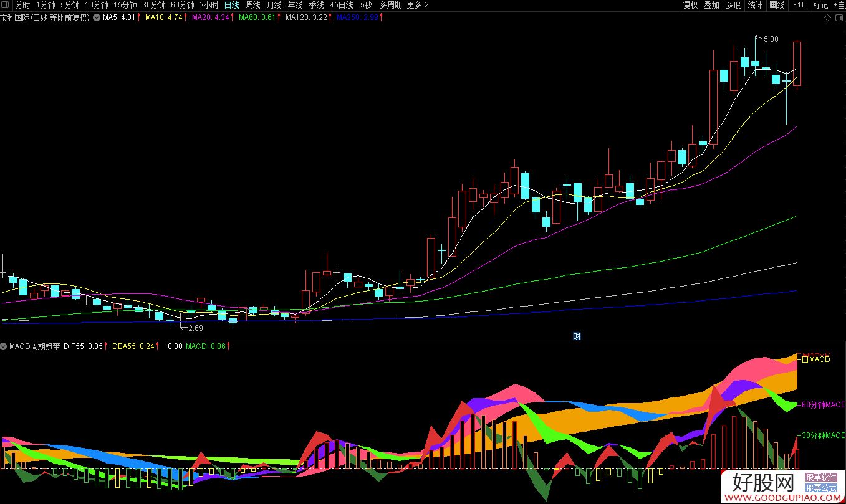Switch to the 季线 quarterly tab
Image resolution: width=846 pixels, height=504 pixels.
pos(316,5)
